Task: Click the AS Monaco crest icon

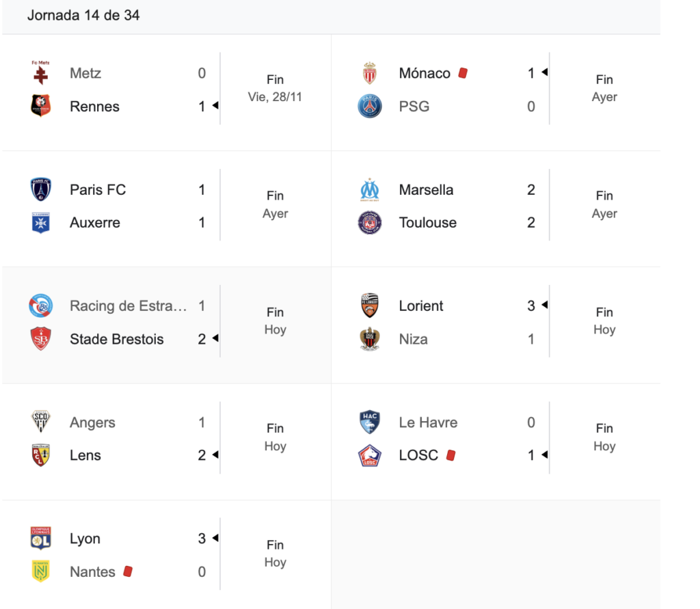Action: (370, 72)
